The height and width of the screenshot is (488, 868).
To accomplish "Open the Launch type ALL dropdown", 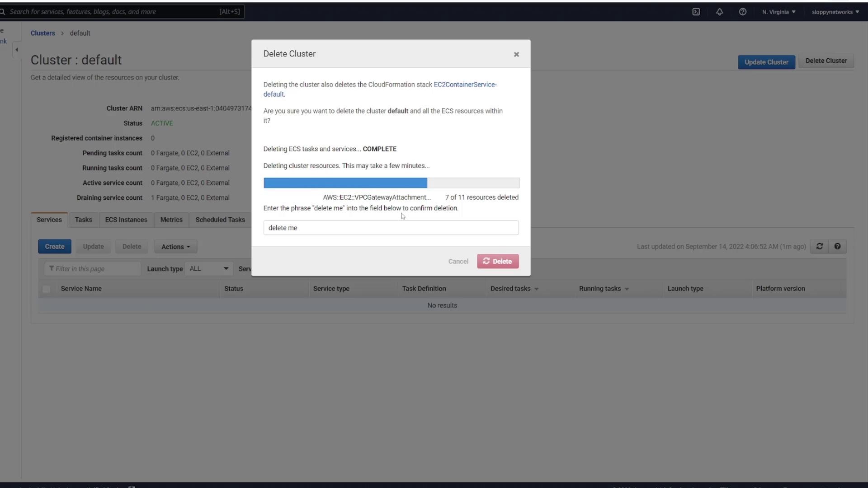I will (209, 268).
